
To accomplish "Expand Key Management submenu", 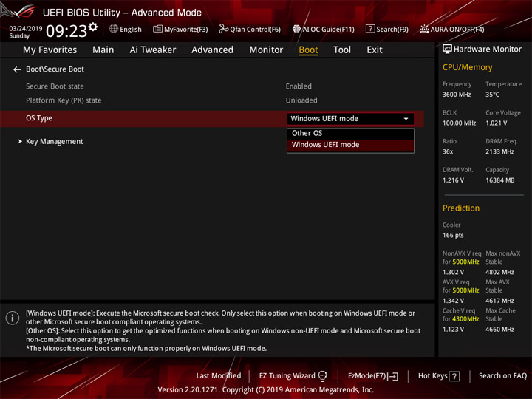I will tap(54, 141).
